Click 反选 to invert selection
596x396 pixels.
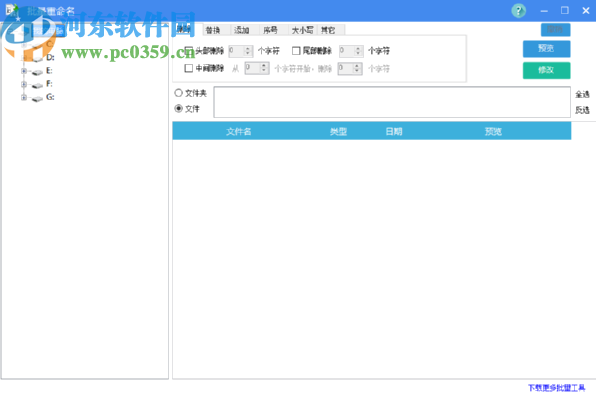[582, 110]
